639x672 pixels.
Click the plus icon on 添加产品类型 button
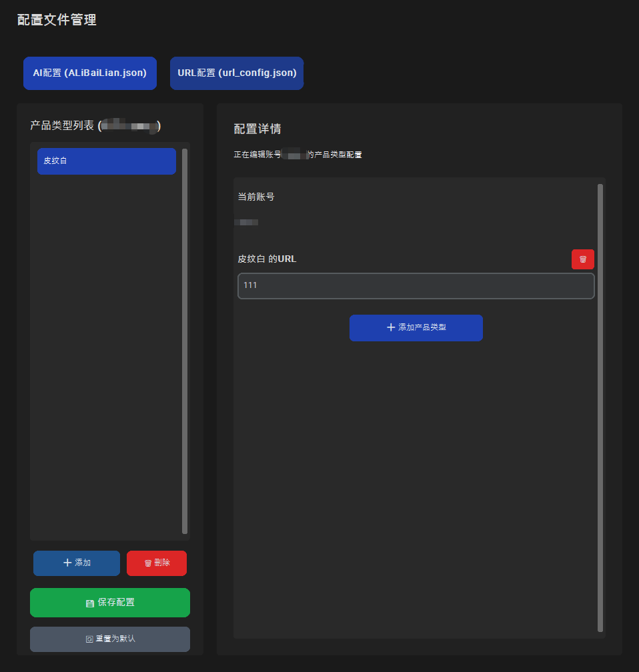(391, 328)
